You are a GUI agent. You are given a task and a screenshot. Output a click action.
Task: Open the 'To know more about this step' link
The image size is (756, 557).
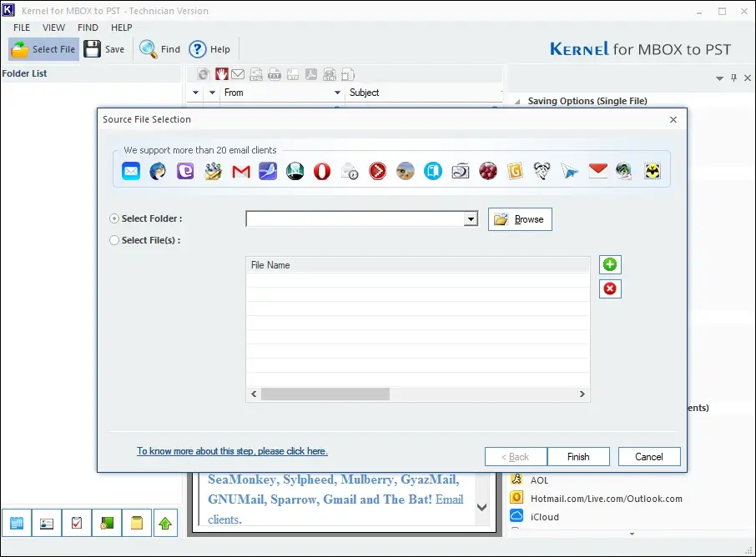coord(232,451)
